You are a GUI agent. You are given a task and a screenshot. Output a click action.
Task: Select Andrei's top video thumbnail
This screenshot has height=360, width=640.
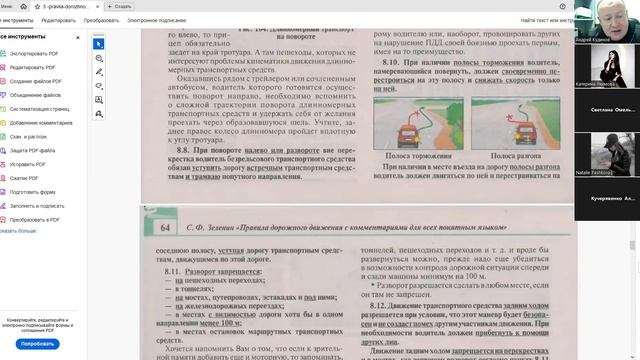point(607,21)
